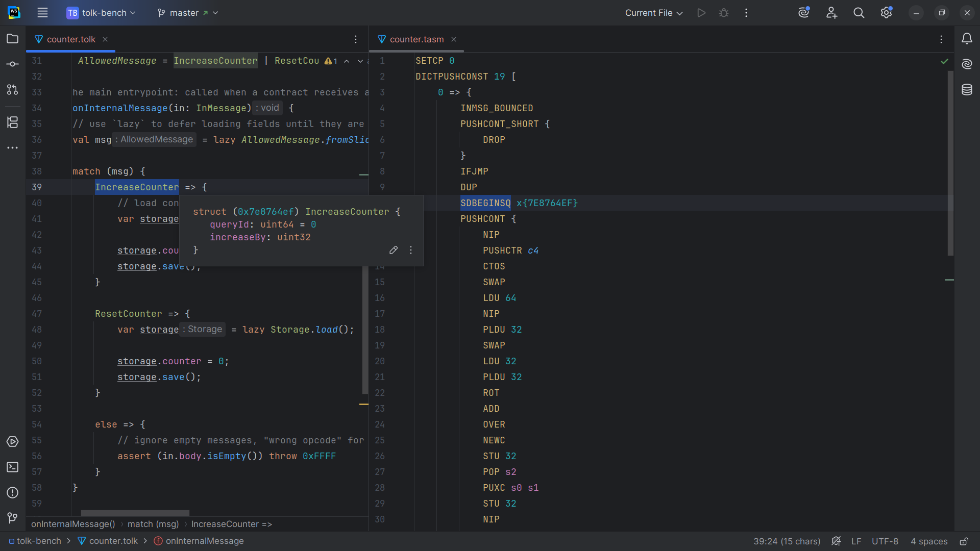Switch to the counter.tolk tab

pos(71,39)
